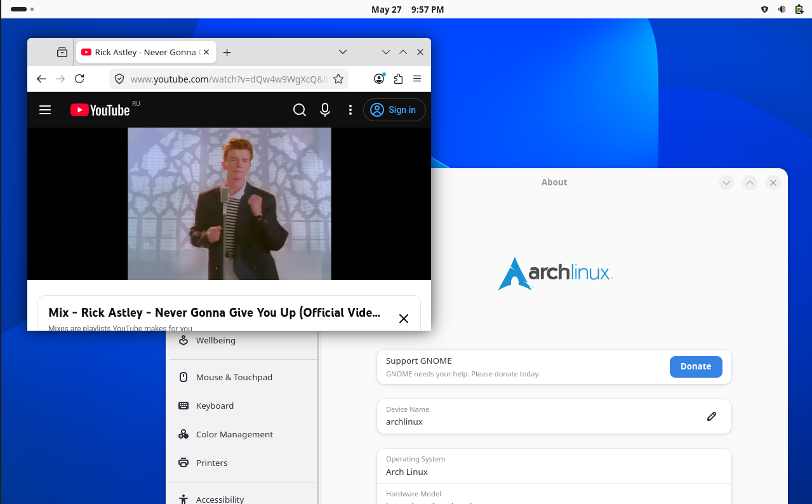Close the Settings About window
Viewport: 812px width, 504px height.
pos(773,183)
